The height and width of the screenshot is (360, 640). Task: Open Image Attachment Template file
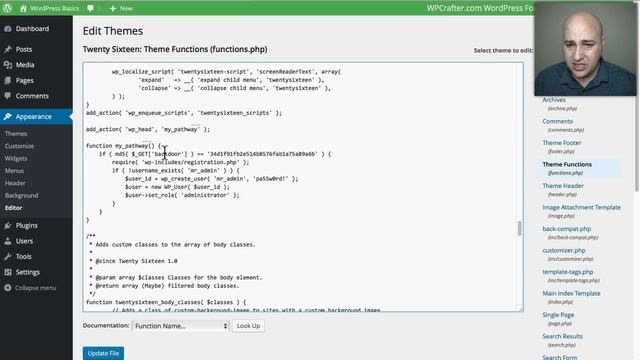(x=581, y=207)
